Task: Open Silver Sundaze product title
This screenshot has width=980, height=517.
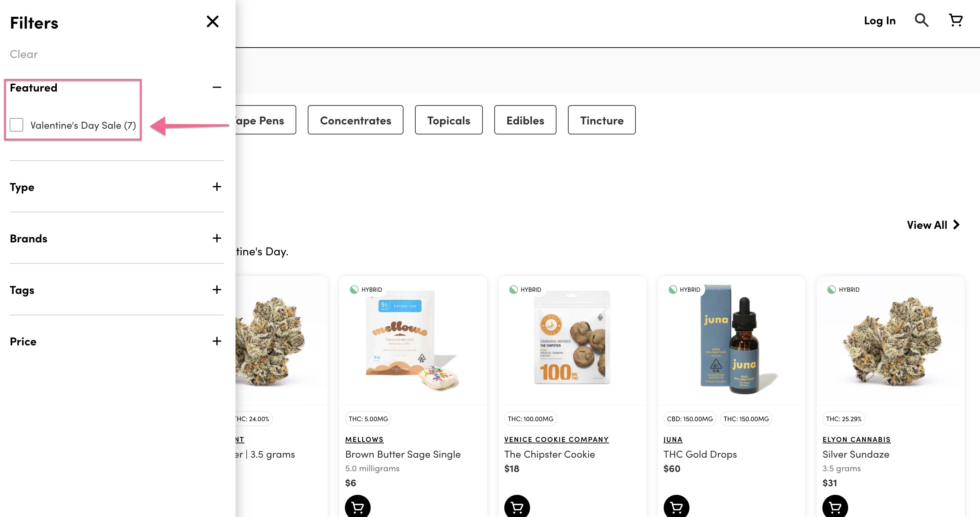Action: tap(856, 454)
